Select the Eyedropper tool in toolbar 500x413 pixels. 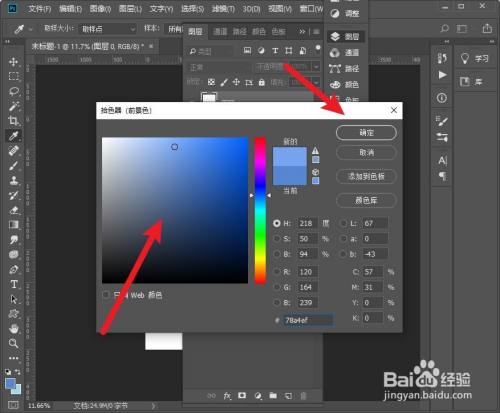tap(14, 136)
